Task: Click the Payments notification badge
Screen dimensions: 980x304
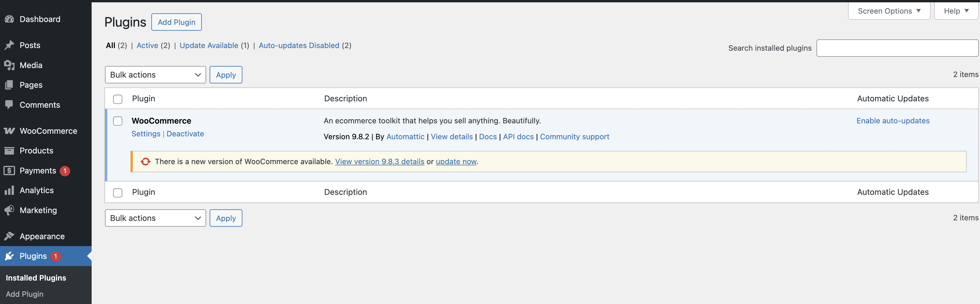Action: [x=65, y=171]
